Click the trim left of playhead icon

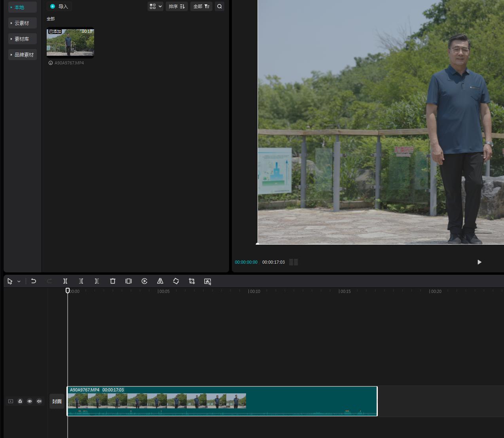[81, 281]
